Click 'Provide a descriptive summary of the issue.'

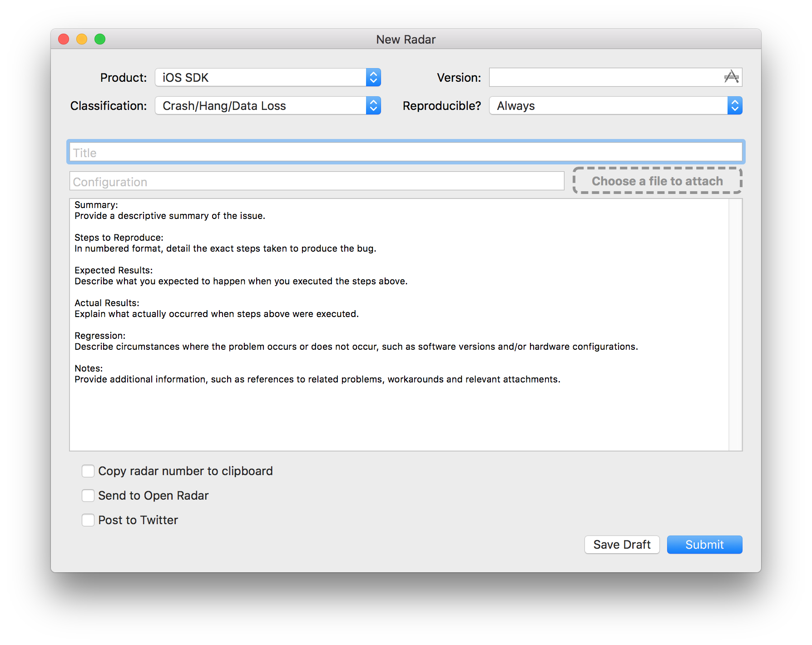point(170,216)
